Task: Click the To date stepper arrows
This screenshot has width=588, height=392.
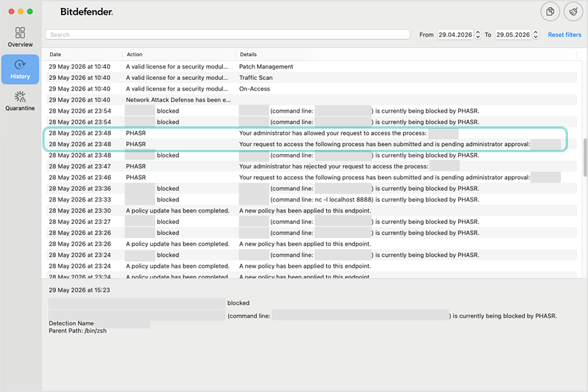Action: pos(536,35)
